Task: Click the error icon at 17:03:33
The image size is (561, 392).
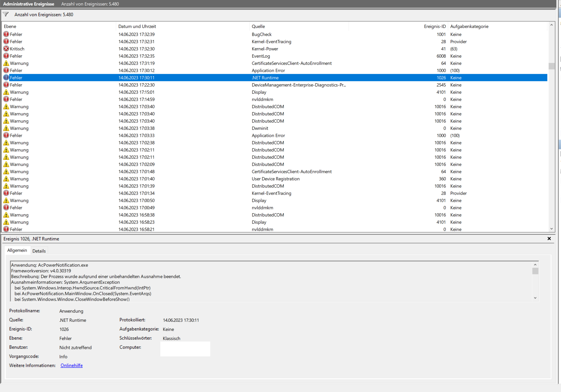Action: pos(6,136)
